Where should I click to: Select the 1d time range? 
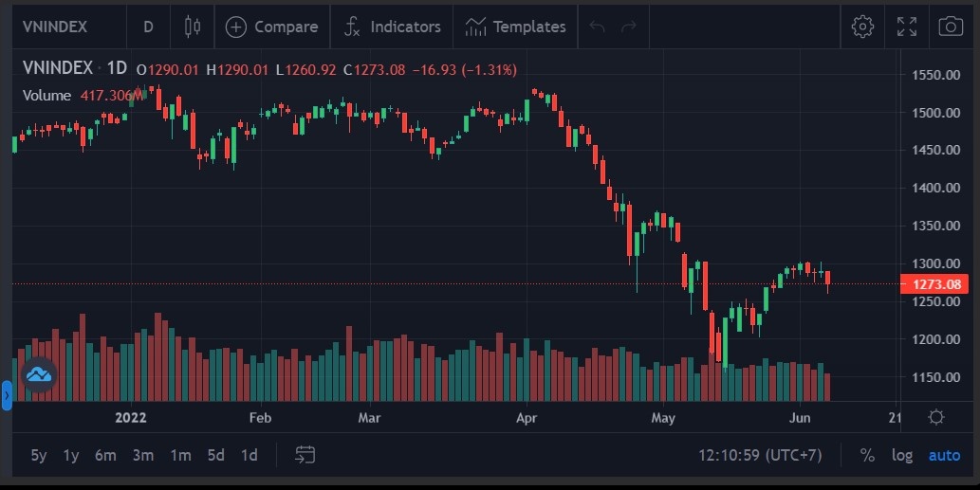[x=250, y=455]
